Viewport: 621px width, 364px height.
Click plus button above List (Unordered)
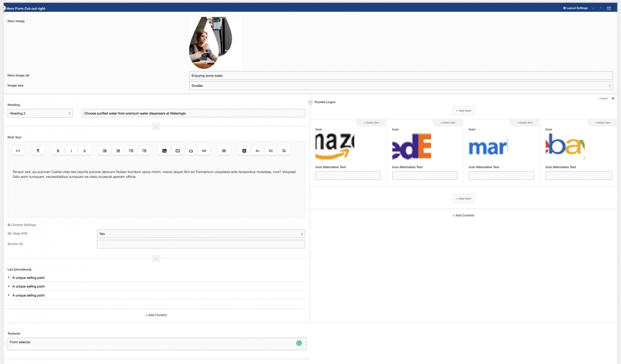[x=156, y=259]
